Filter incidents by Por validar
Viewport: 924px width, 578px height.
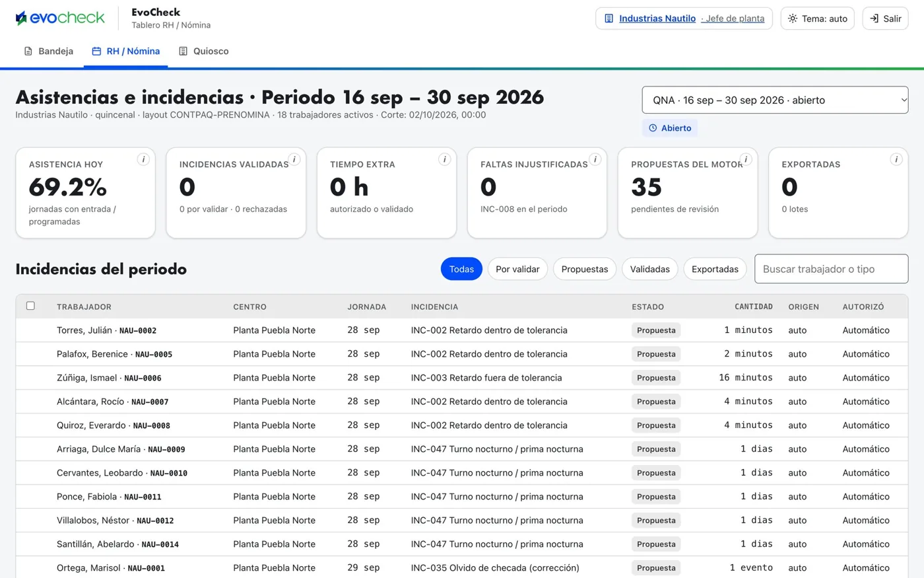(517, 269)
